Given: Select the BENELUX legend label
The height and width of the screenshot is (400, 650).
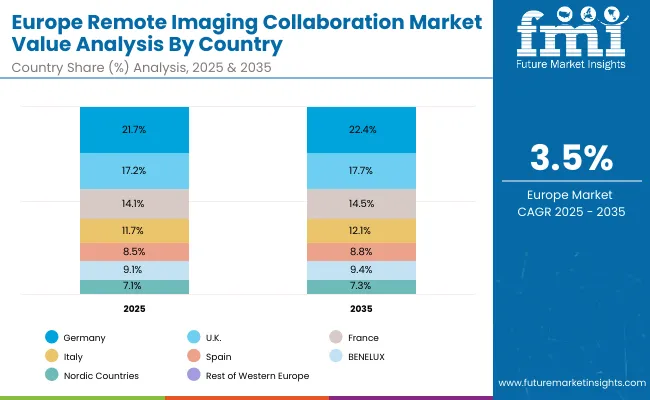Looking at the screenshot, I should [x=366, y=356].
